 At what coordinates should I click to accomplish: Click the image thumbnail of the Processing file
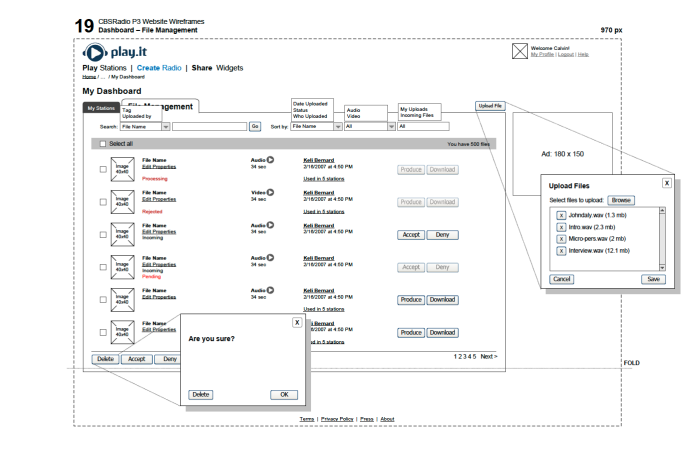pyautogui.click(x=122, y=169)
